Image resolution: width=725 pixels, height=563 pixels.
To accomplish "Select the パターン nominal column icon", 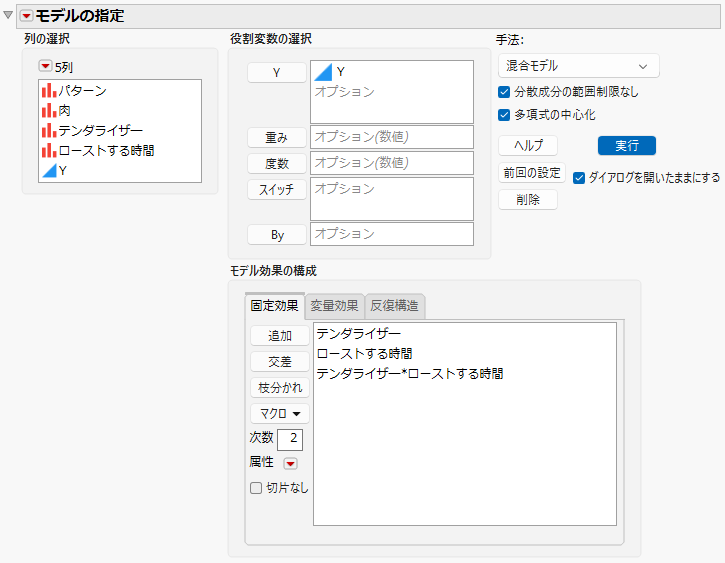I will 49,91.
